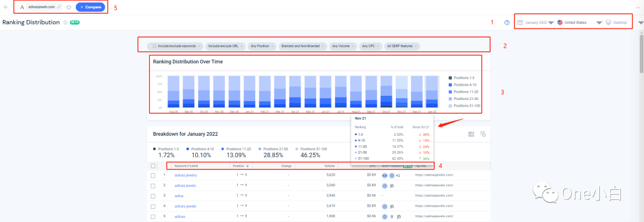This screenshot has height=222, width=644.
Task: Toggle the Positions 11-20 legend checkbox
Action: [450, 92]
